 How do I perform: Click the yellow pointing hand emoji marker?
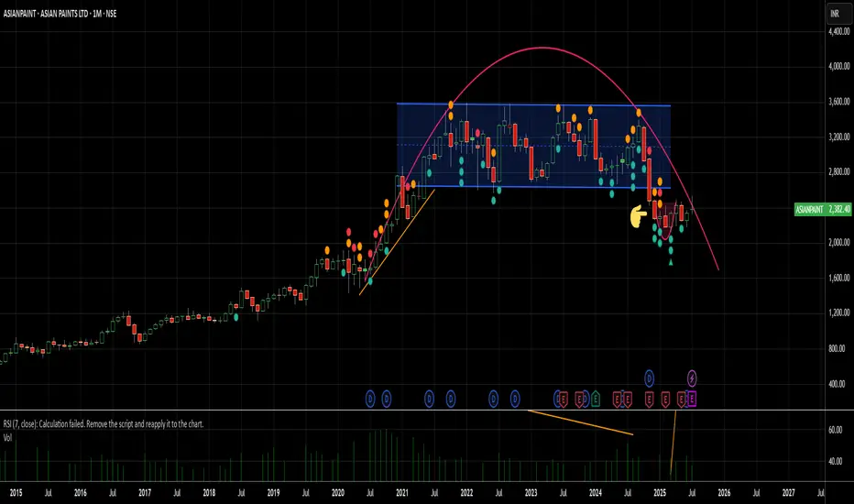(639, 217)
